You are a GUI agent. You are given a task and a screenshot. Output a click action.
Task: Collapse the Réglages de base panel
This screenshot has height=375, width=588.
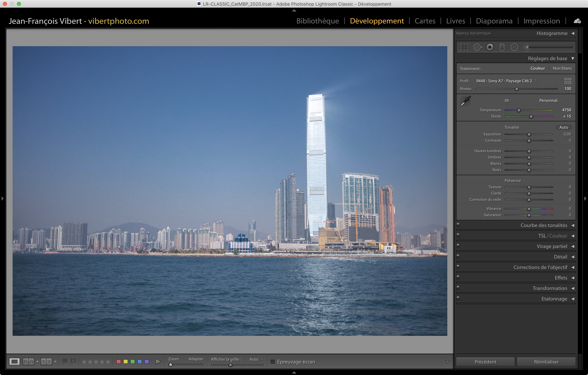click(573, 59)
